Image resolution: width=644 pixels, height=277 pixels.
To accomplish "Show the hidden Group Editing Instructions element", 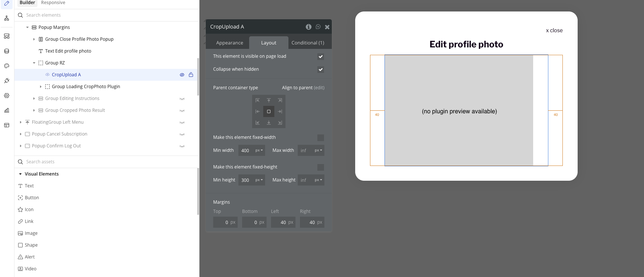I will tap(182, 99).
